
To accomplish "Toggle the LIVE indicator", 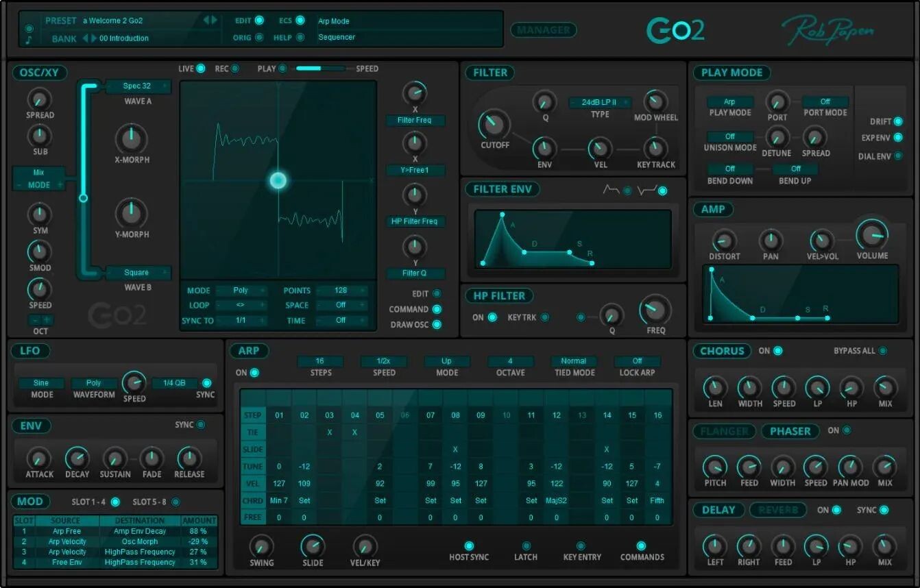I will coord(201,69).
